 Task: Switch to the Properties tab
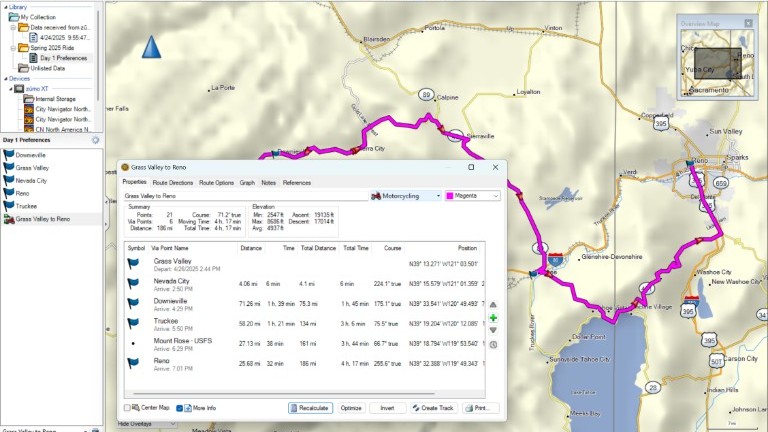(x=134, y=182)
